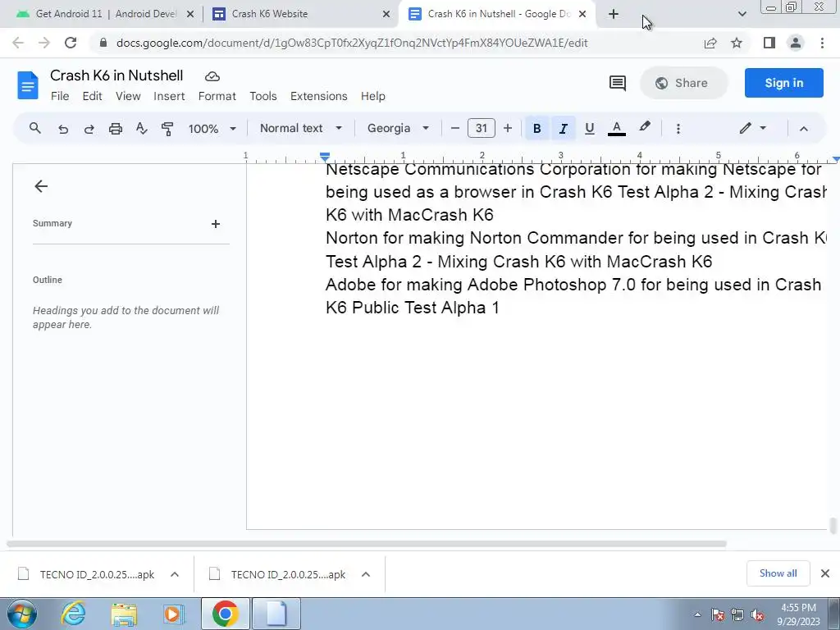Open the Google Docs home icon
The height and width of the screenshot is (630, 840).
pyautogui.click(x=28, y=85)
